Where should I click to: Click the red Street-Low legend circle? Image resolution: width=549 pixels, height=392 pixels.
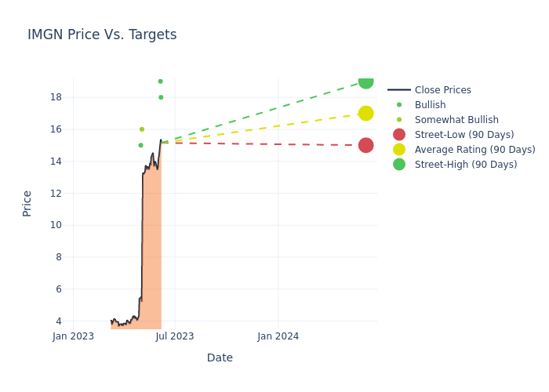click(399, 135)
